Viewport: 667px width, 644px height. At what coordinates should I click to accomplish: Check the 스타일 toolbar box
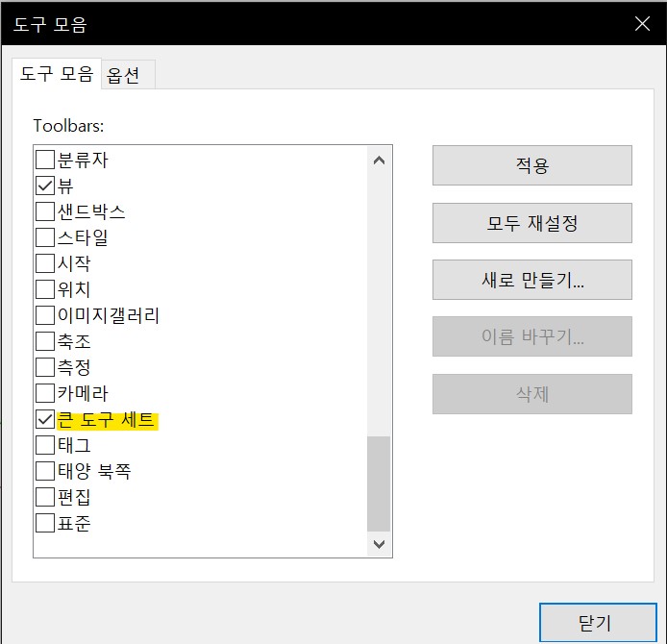point(45,237)
